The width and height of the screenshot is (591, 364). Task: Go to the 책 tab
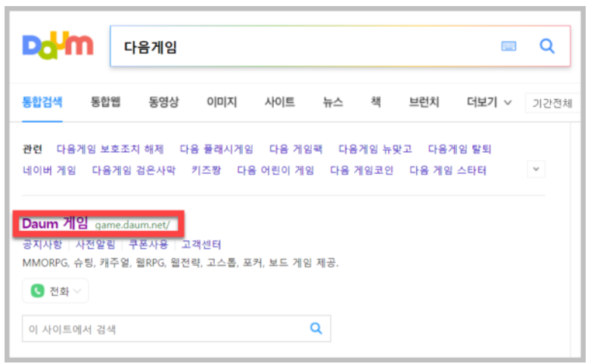coord(376,102)
